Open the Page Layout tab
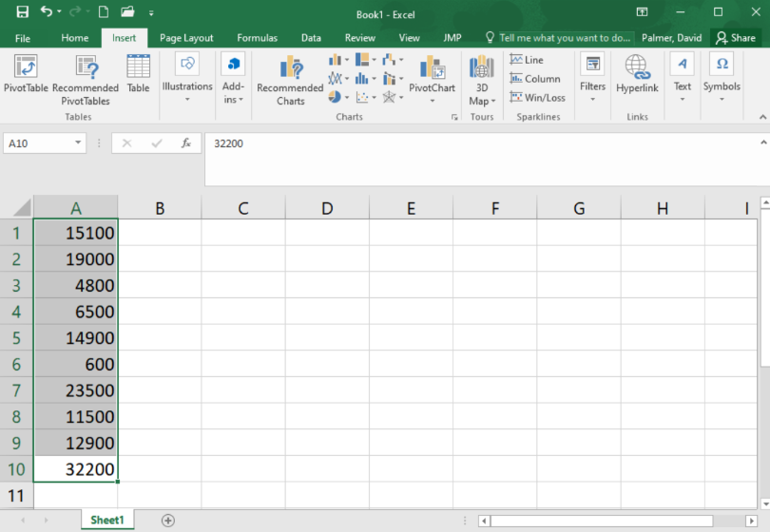 (x=186, y=38)
